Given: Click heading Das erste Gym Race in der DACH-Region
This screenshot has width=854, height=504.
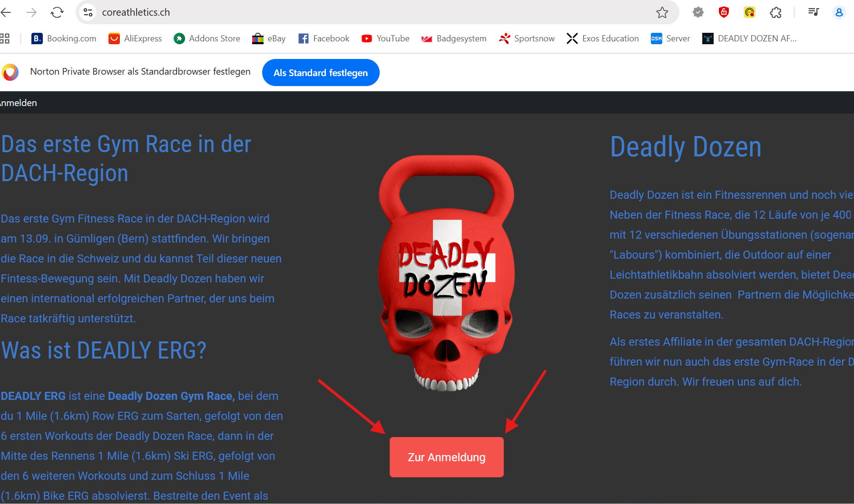Looking at the screenshot, I should coord(126,159).
